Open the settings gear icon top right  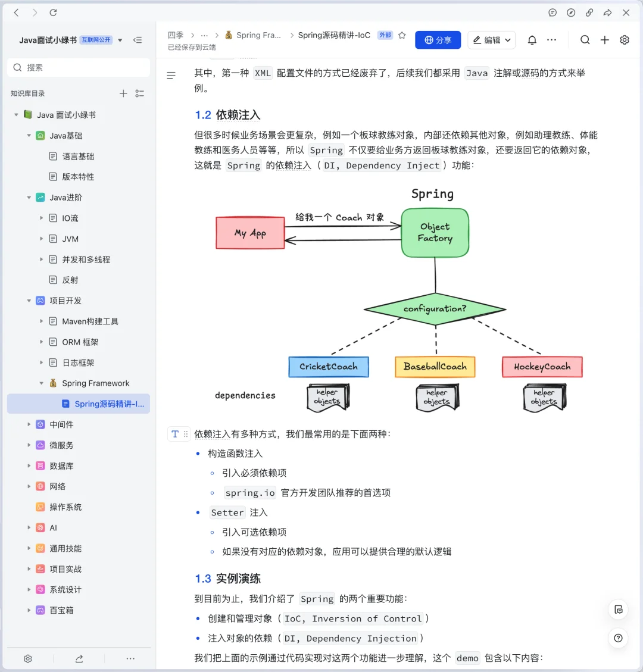coord(624,39)
